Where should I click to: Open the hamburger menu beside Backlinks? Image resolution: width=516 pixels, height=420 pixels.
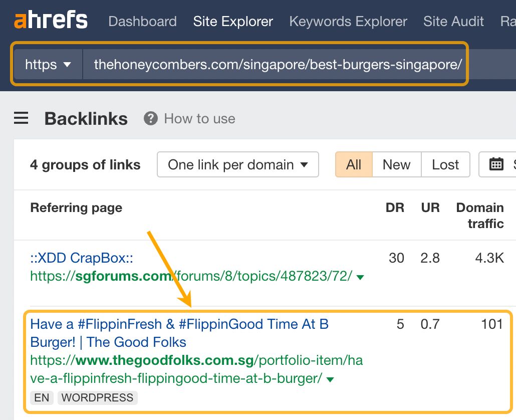click(21, 118)
